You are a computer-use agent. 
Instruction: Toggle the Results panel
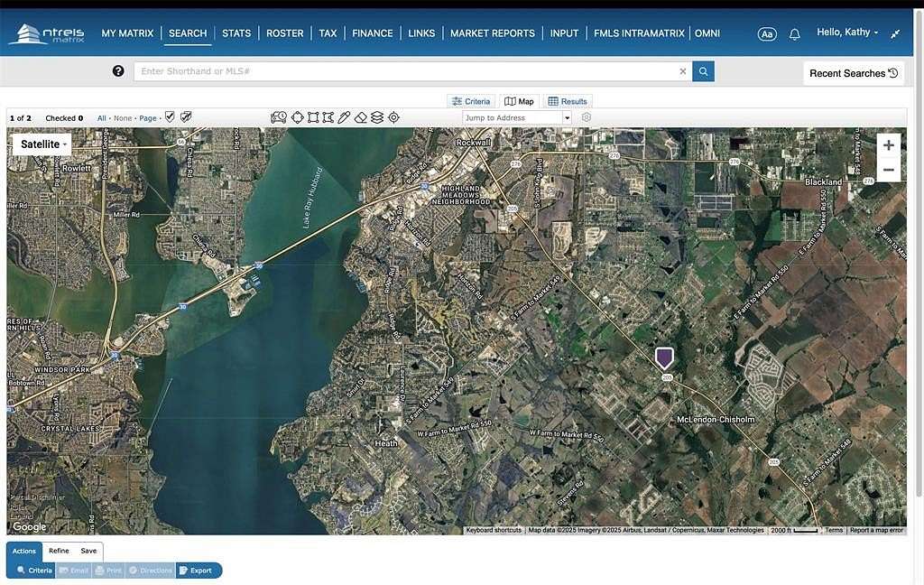point(567,100)
